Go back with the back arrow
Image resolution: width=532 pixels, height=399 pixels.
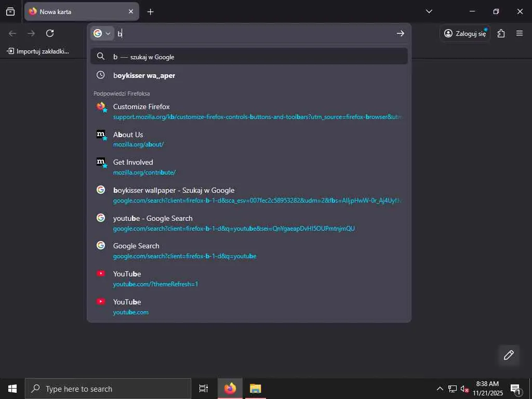pos(12,33)
